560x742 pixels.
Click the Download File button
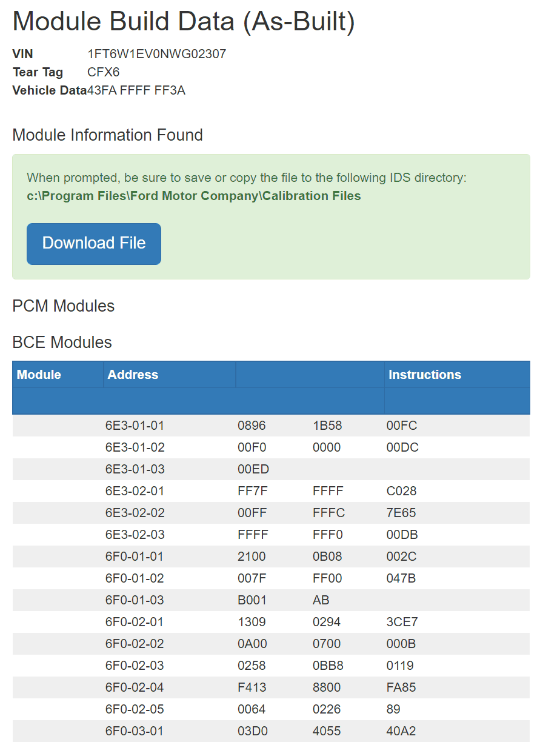(x=93, y=244)
